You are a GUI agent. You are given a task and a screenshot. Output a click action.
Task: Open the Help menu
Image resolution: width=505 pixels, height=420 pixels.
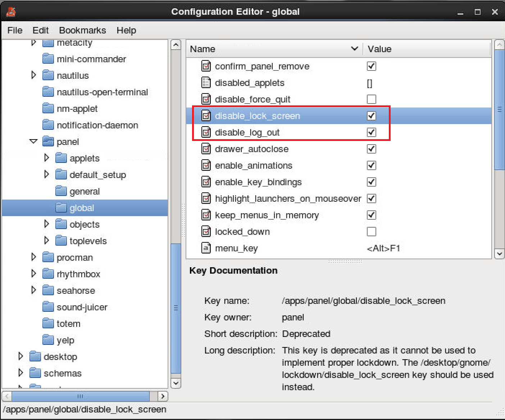coord(126,31)
